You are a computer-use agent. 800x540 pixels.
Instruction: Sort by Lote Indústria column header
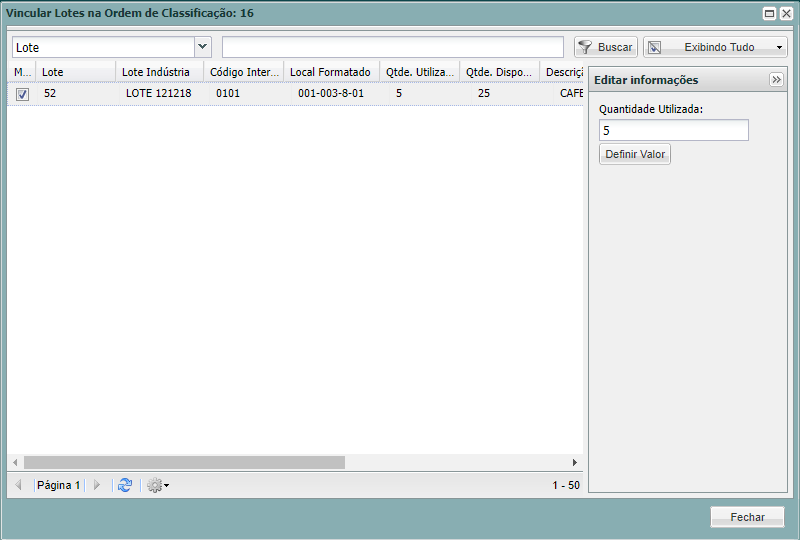(160, 72)
